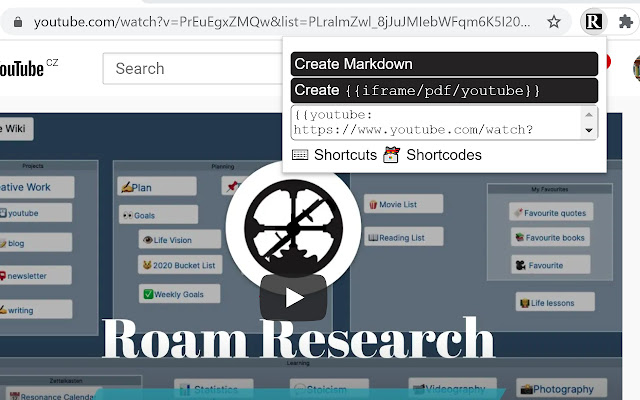Viewport: 640px width, 400px height.
Task: Click the 'Reading List' box
Action: 404,237
